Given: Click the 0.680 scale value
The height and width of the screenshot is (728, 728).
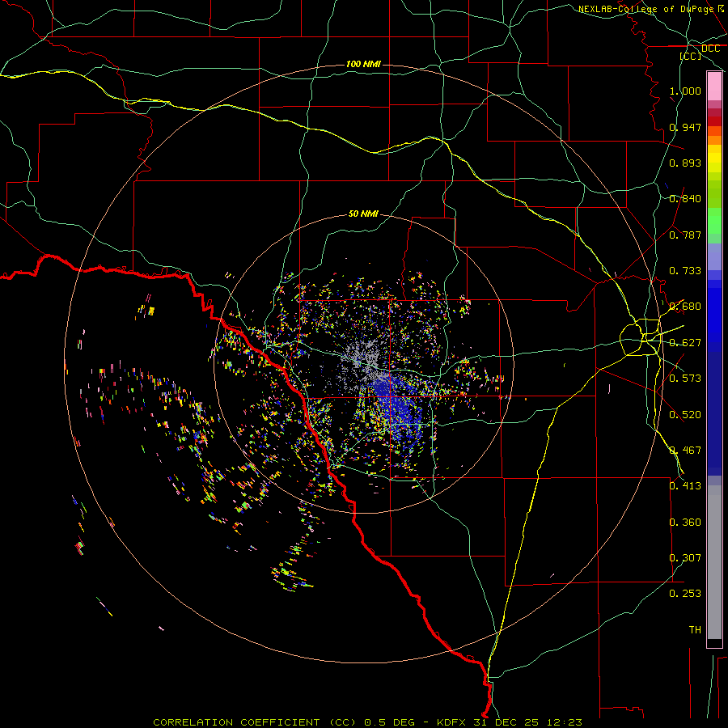Looking at the screenshot, I should click(685, 307).
